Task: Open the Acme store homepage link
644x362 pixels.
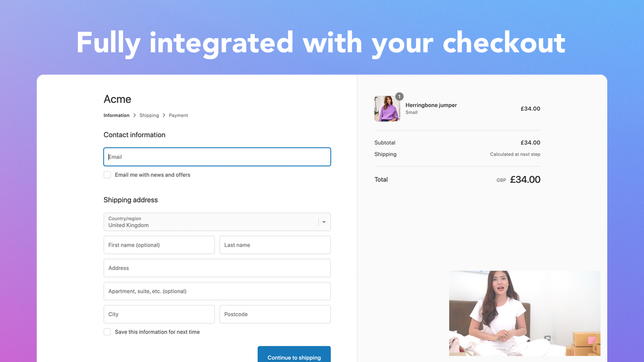Action: 117,99
